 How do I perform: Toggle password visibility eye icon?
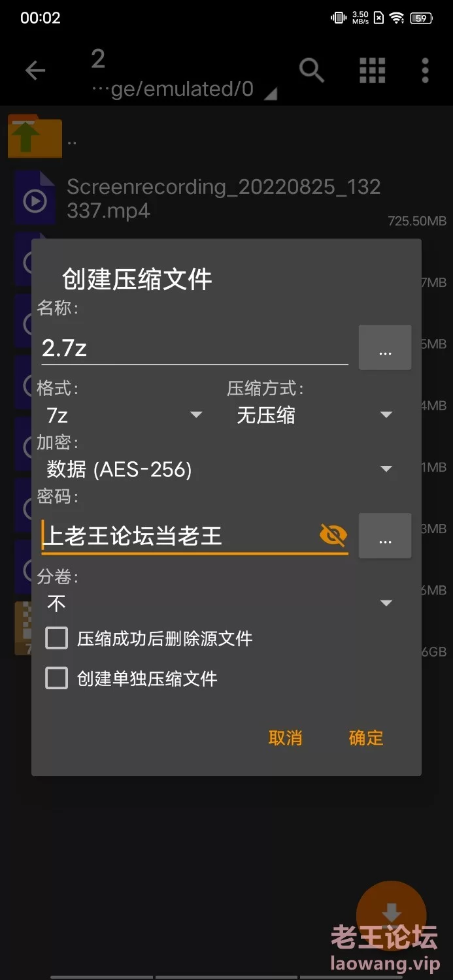(333, 536)
